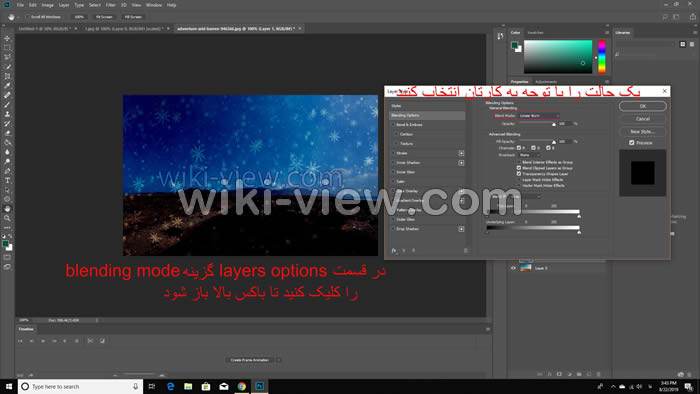
Task: Open the Timeline panel menu
Action: (x=488, y=329)
